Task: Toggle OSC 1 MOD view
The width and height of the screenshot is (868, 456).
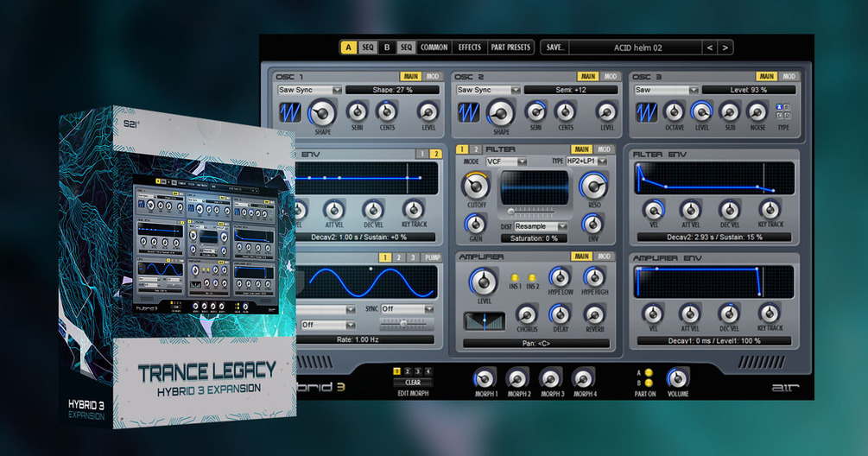Action: pos(433,76)
